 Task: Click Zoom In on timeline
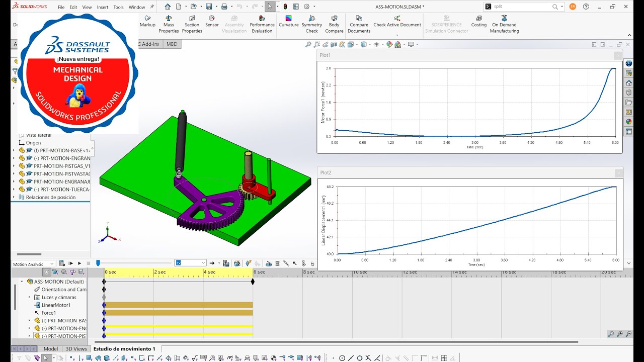[620, 334]
